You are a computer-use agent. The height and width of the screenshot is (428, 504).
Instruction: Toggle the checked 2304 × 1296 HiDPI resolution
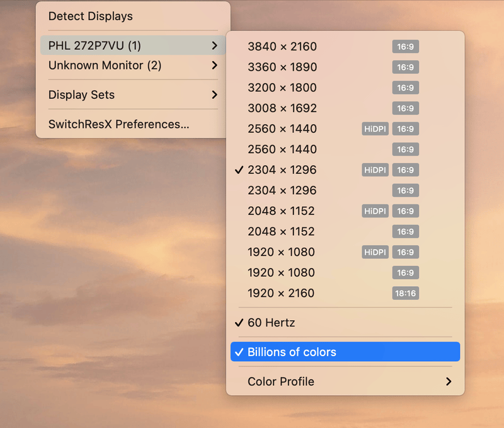point(282,170)
